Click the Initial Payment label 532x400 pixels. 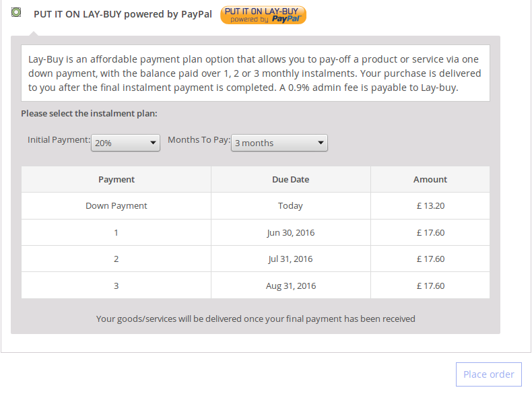coord(59,140)
